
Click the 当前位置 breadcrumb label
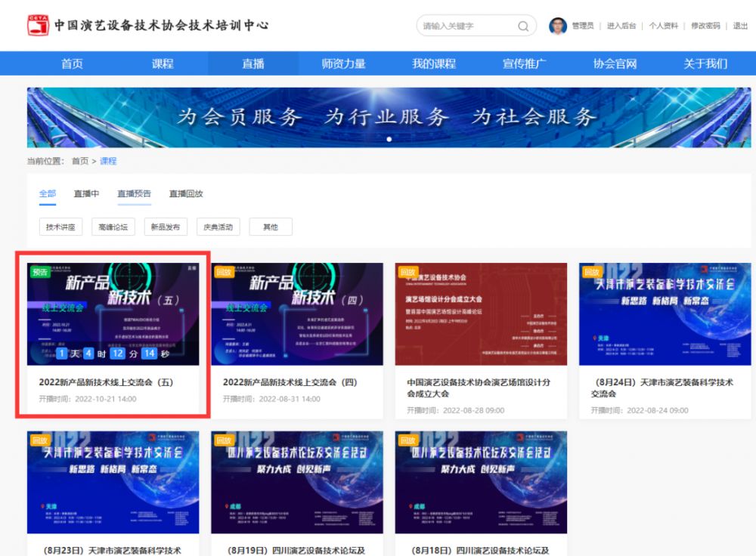point(46,161)
